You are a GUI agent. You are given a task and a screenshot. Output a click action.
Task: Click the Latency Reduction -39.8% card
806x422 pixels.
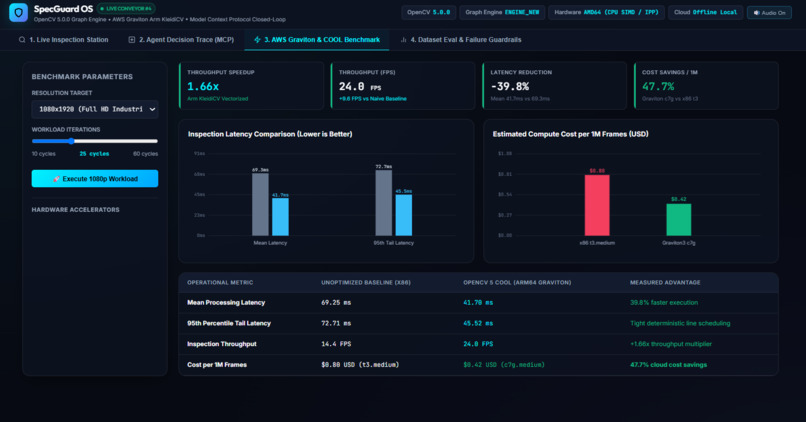pyautogui.click(x=555, y=85)
